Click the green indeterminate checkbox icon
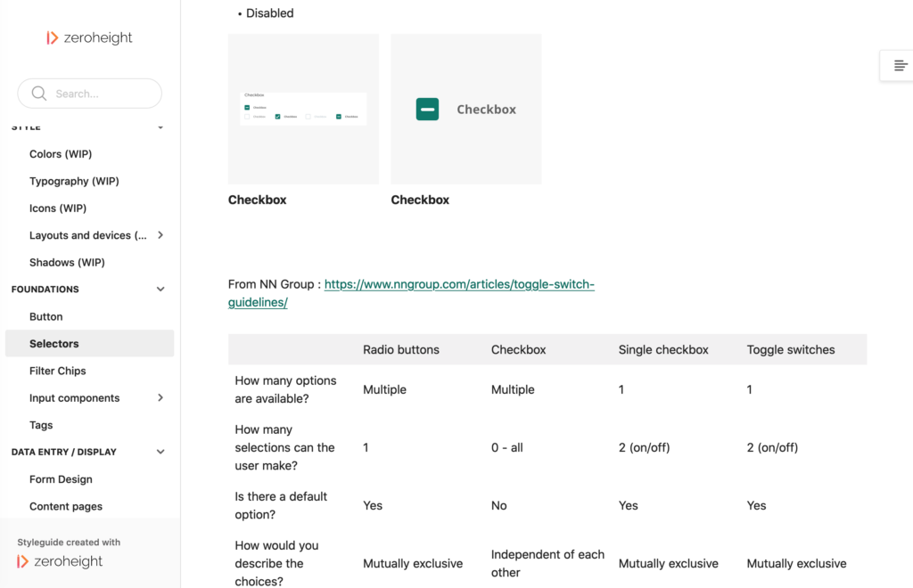Viewport: 913px width, 588px height. tap(427, 110)
